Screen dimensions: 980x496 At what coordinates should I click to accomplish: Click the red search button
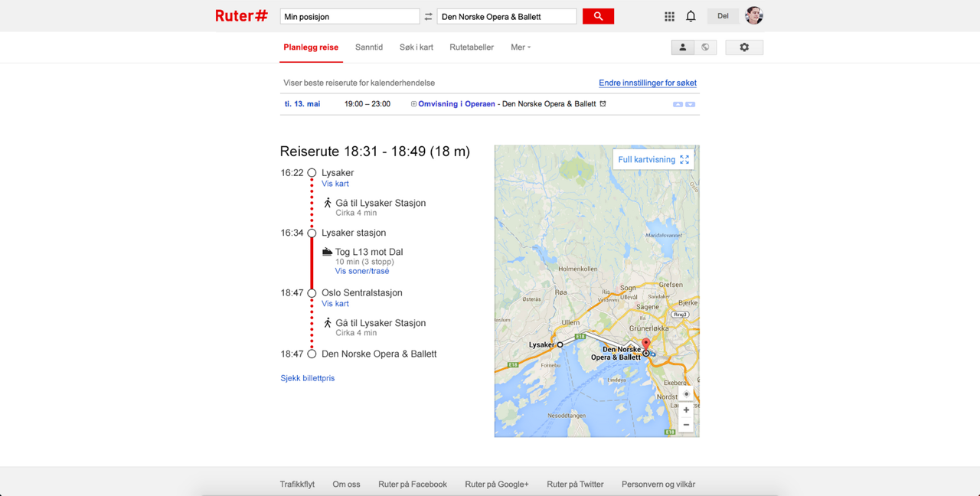(x=598, y=16)
